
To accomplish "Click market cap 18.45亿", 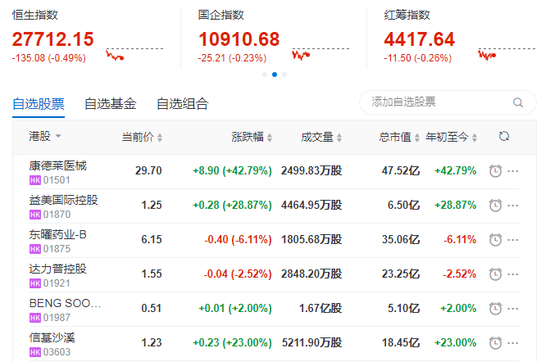I will point(401,343).
